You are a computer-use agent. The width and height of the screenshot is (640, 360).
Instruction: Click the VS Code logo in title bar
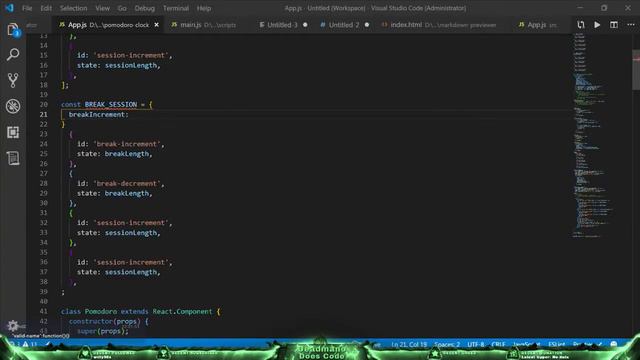[x=9, y=8]
